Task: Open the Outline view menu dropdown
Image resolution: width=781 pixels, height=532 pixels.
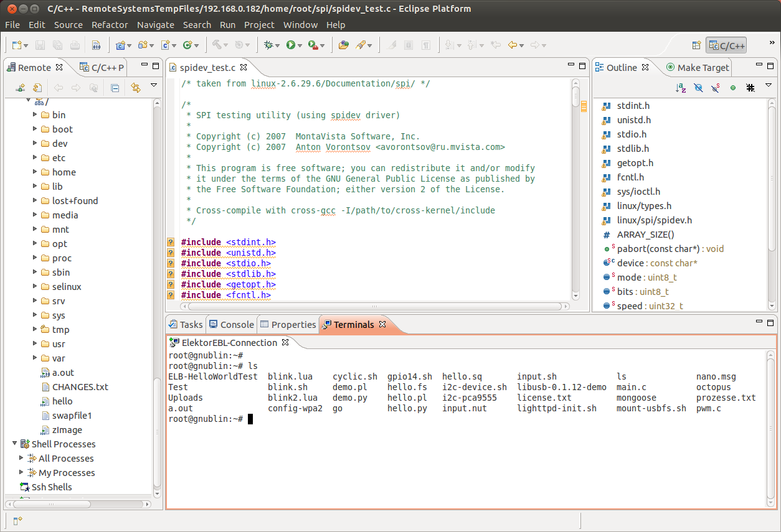Action: tap(769, 86)
